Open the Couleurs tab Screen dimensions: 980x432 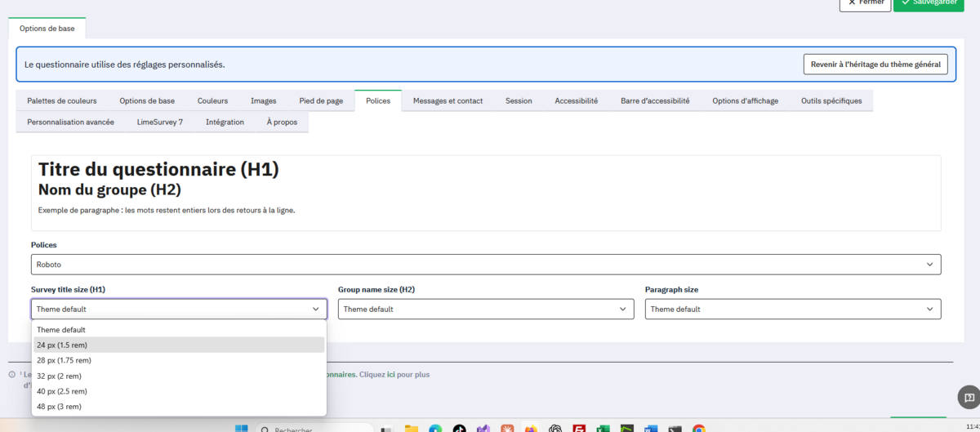(x=212, y=100)
